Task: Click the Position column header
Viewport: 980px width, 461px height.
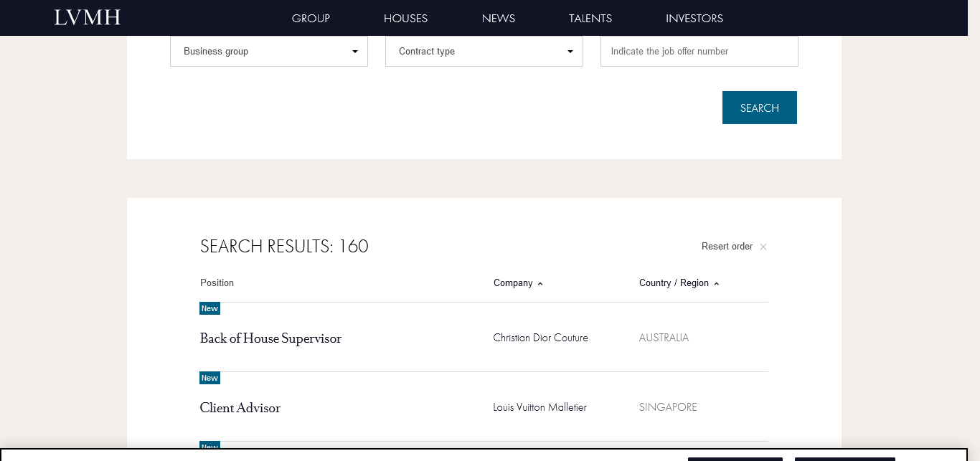Action: pos(217,283)
